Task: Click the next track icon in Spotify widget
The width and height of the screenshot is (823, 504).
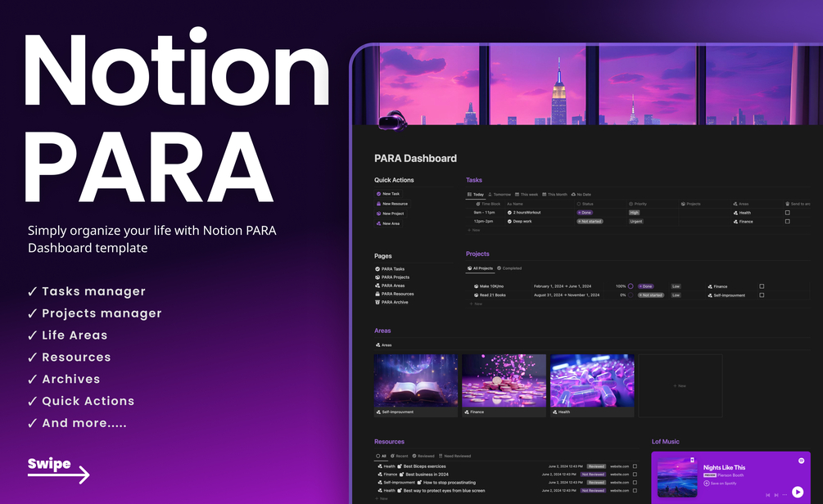Action: click(776, 495)
